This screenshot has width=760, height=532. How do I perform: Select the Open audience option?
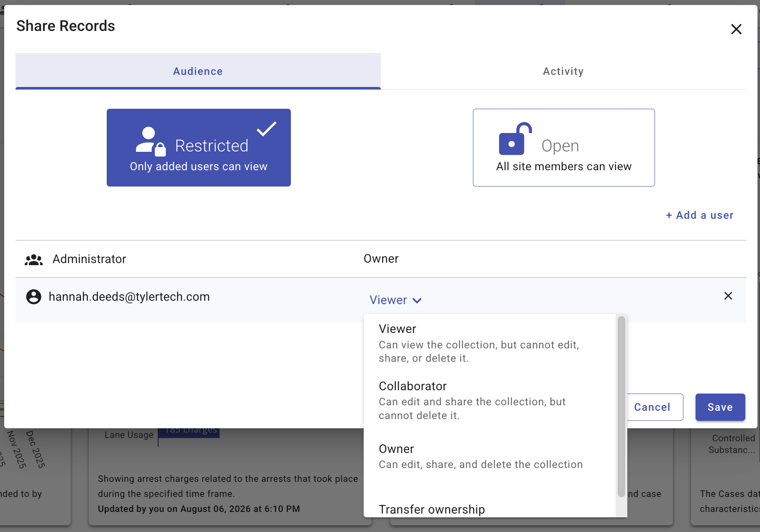[564, 148]
